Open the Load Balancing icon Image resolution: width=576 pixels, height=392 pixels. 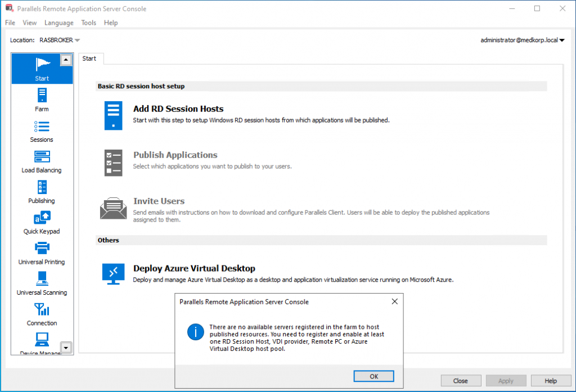tap(42, 156)
